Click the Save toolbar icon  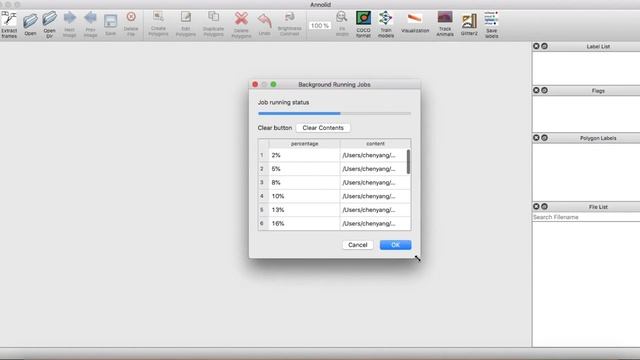coord(110,24)
